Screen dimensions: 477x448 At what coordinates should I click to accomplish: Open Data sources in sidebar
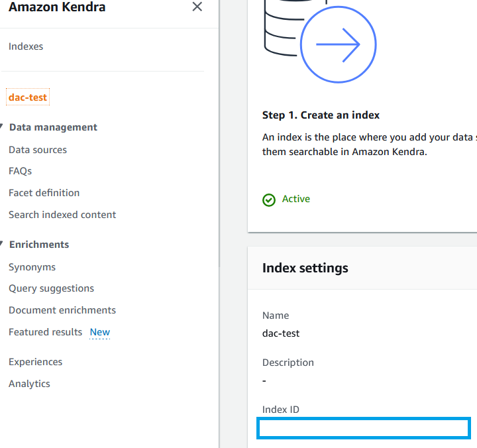click(x=38, y=150)
